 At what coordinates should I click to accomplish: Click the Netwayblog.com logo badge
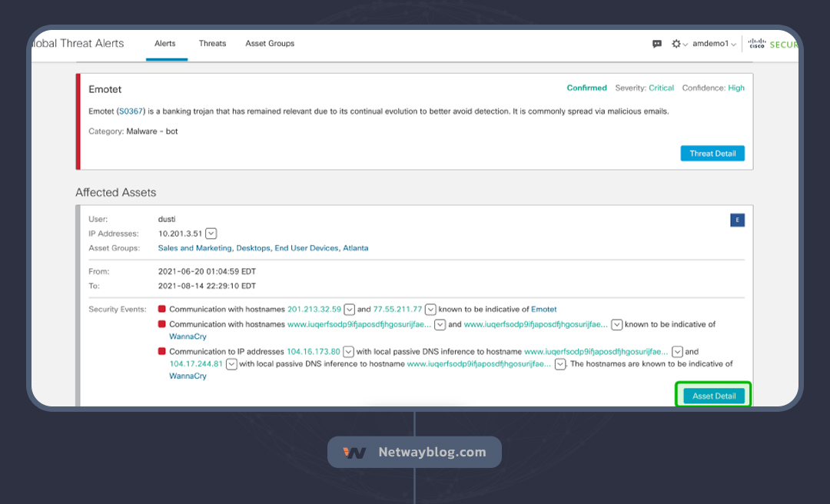(x=414, y=453)
